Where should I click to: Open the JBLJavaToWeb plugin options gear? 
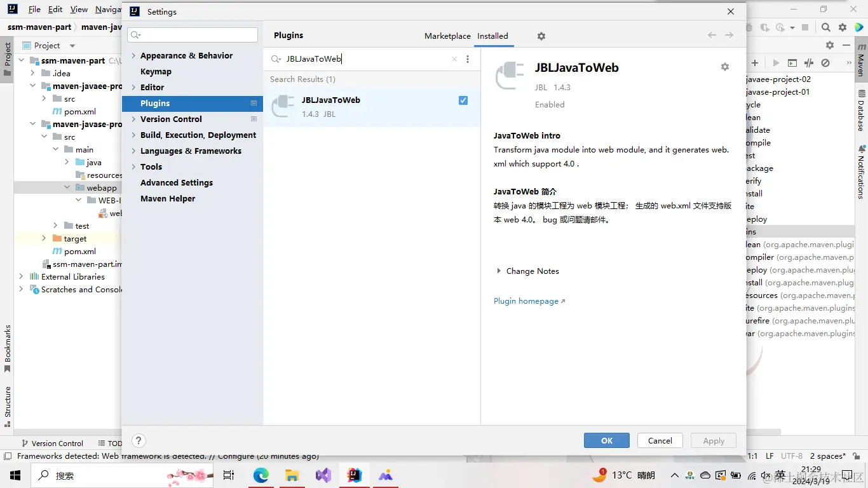point(725,67)
